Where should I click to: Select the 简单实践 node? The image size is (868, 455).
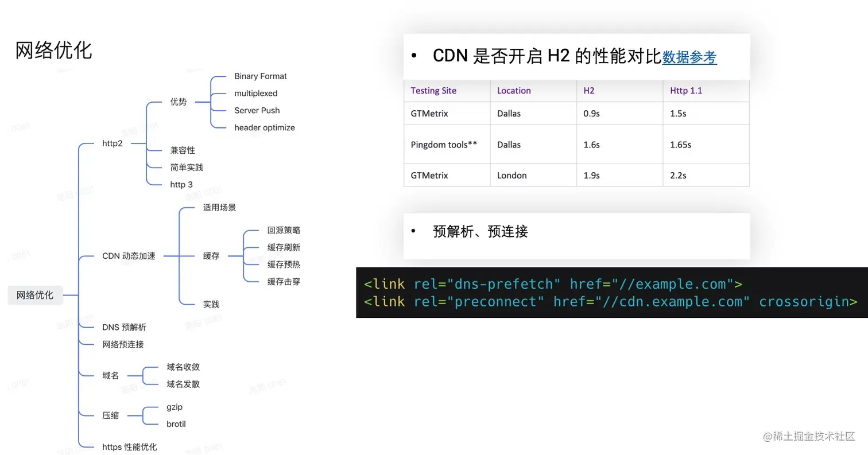[x=187, y=168]
